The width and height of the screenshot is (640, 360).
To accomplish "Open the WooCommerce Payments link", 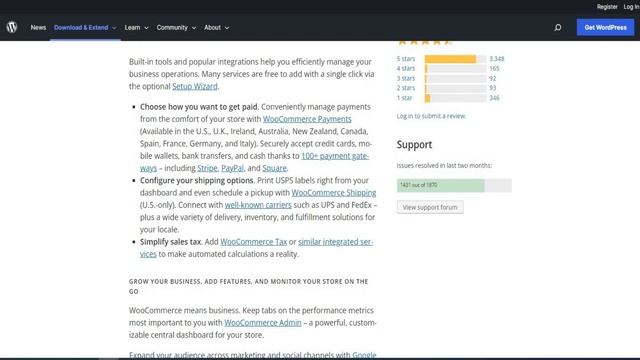I will (307, 119).
